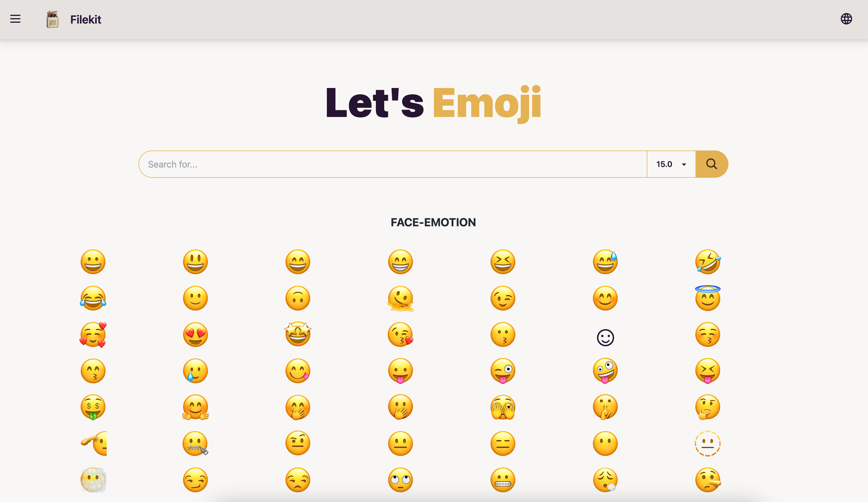Choose the smiling face with halo emoji

pos(707,298)
